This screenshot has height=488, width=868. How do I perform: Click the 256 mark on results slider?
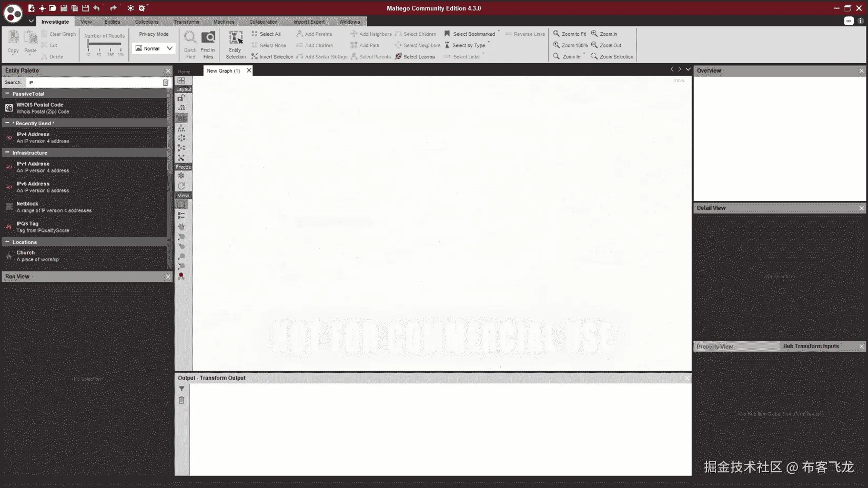110,55
